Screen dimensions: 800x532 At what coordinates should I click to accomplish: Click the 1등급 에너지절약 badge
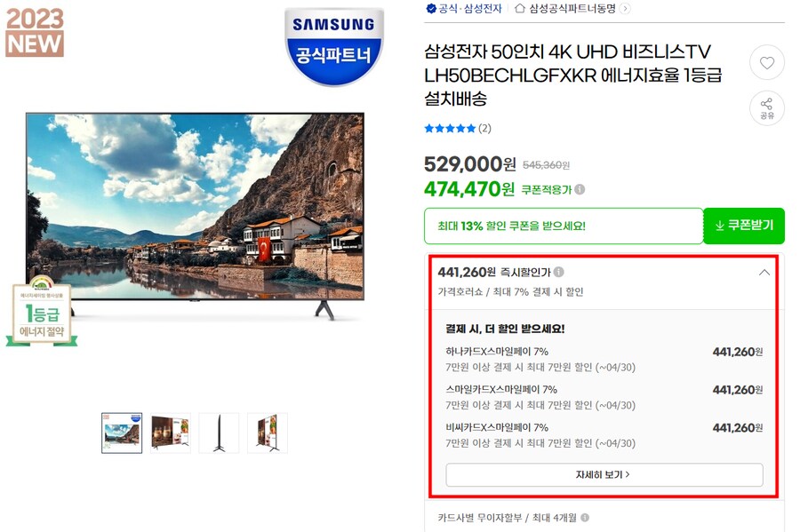[x=42, y=312]
